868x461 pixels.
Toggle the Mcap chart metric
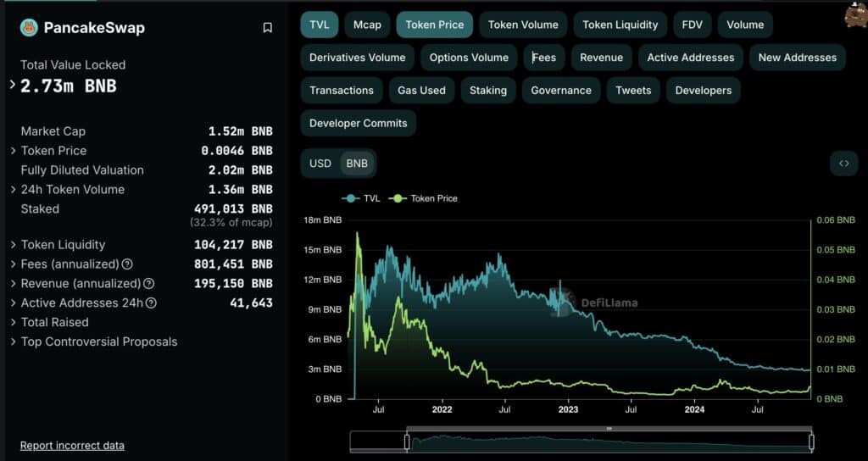point(367,25)
